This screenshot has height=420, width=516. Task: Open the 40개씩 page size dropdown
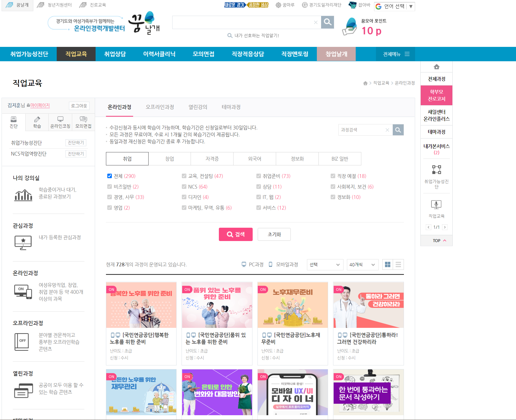(362, 265)
